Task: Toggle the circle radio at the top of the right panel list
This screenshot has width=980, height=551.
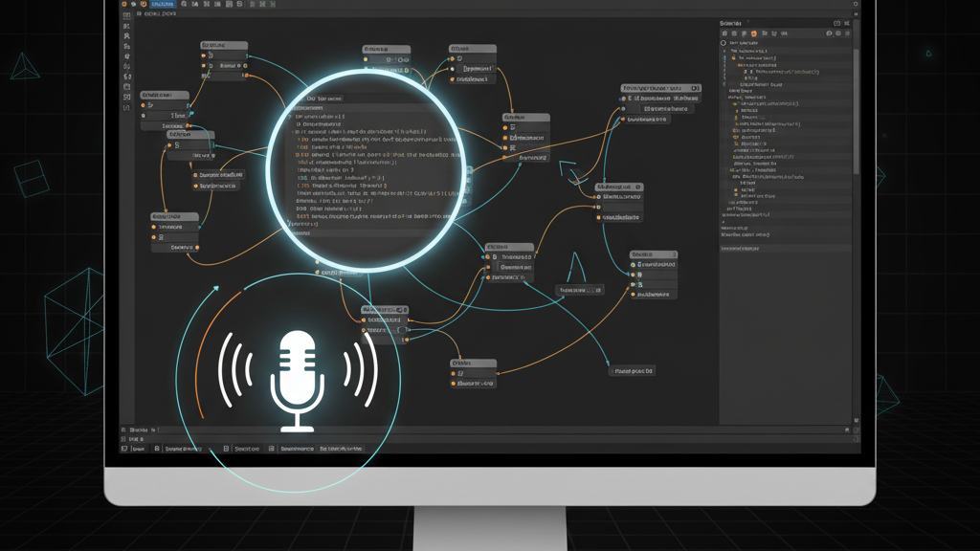Action: point(724,43)
